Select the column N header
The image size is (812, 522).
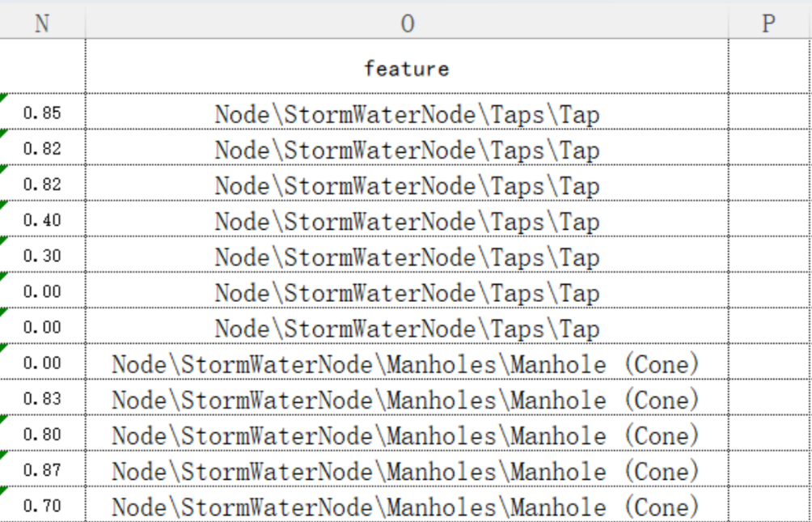point(42,24)
